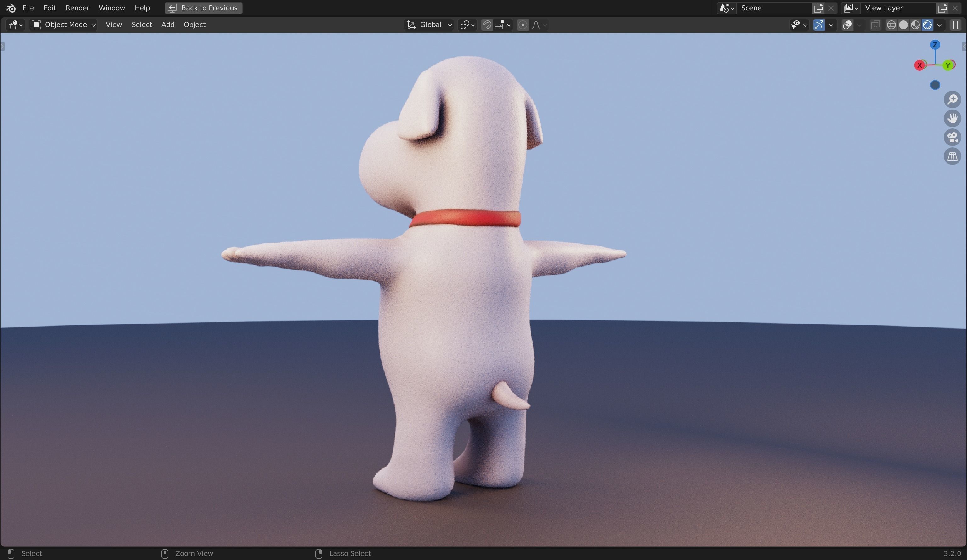Add a new view layer
This screenshot has width=967, height=560.
click(x=942, y=8)
